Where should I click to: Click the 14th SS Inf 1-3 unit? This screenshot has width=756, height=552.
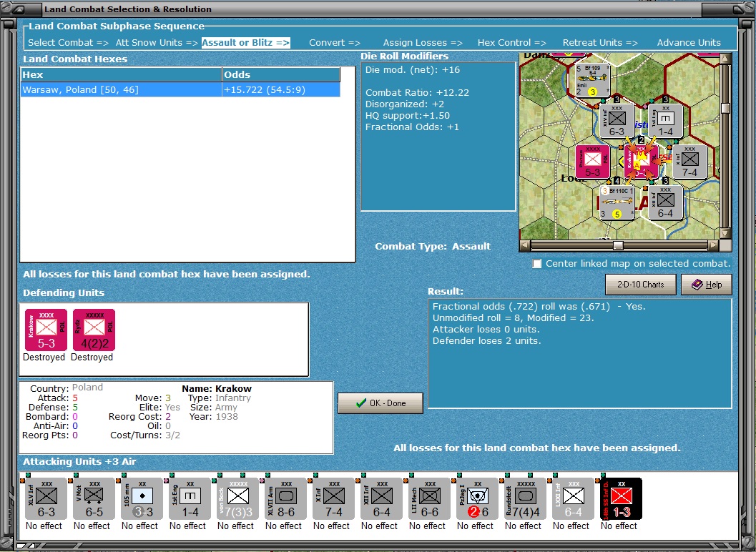[x=621, y=499]
